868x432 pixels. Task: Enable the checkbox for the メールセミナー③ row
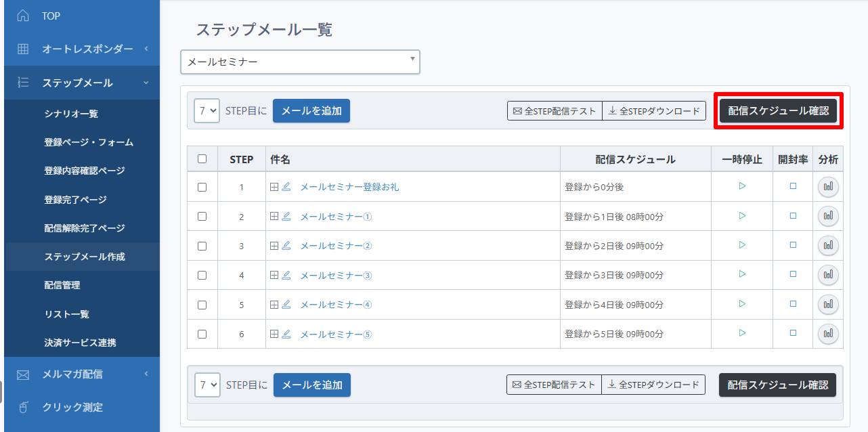tap(202, 276)
